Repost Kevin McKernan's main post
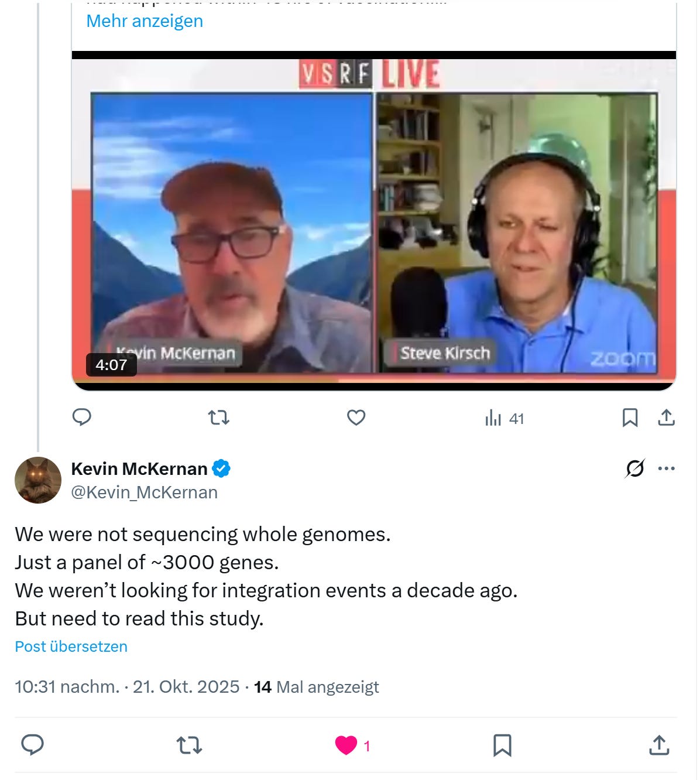This screenshot has width=700, height=780. 189,745
